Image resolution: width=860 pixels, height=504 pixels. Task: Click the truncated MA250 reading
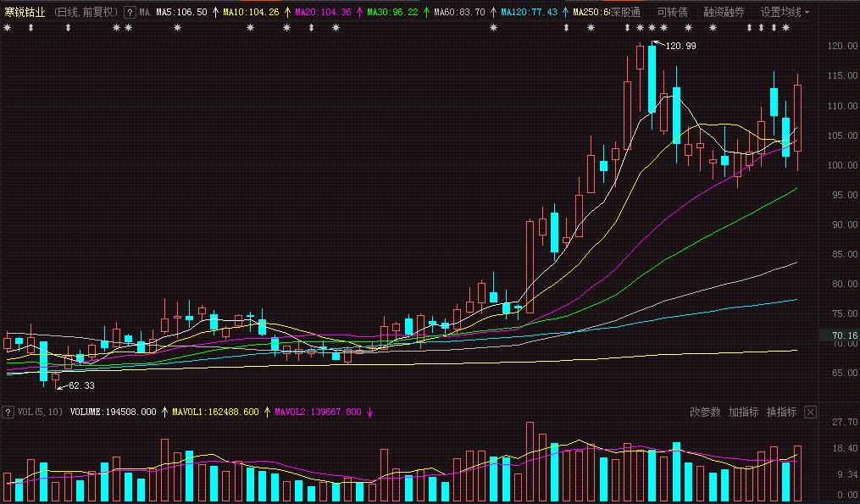pos(591,12)
